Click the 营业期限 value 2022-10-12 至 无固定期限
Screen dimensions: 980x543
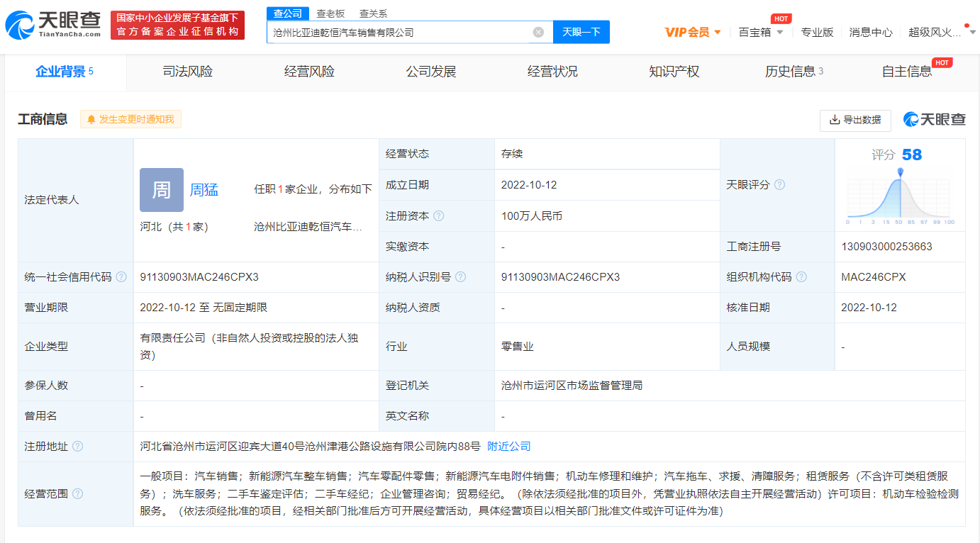tap(204, 308)
